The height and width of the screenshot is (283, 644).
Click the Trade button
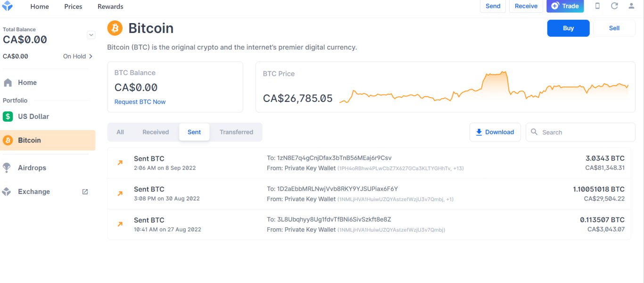[x=565, y=6]
